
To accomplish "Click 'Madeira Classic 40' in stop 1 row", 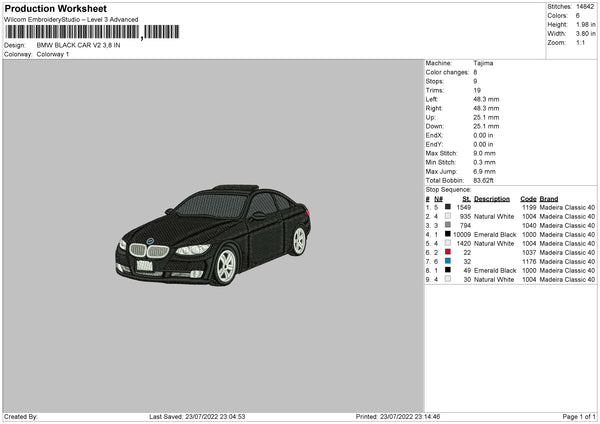I will [x=567, y=207].
